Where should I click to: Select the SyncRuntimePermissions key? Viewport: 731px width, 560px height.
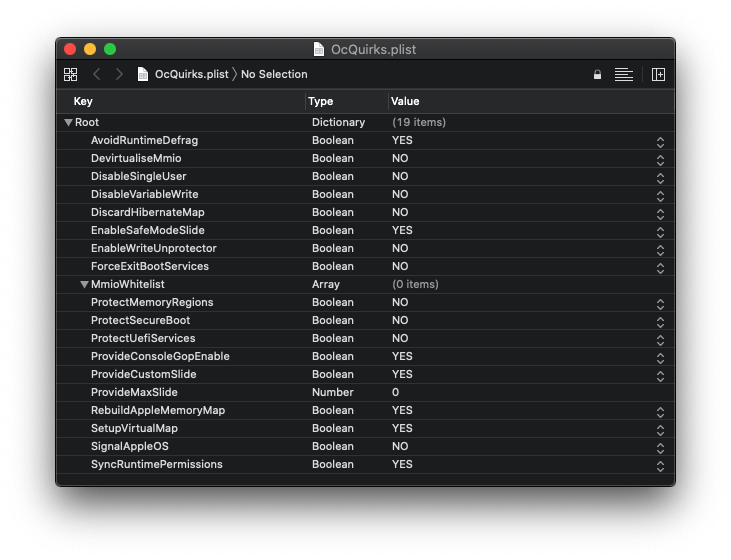[157, 464]
